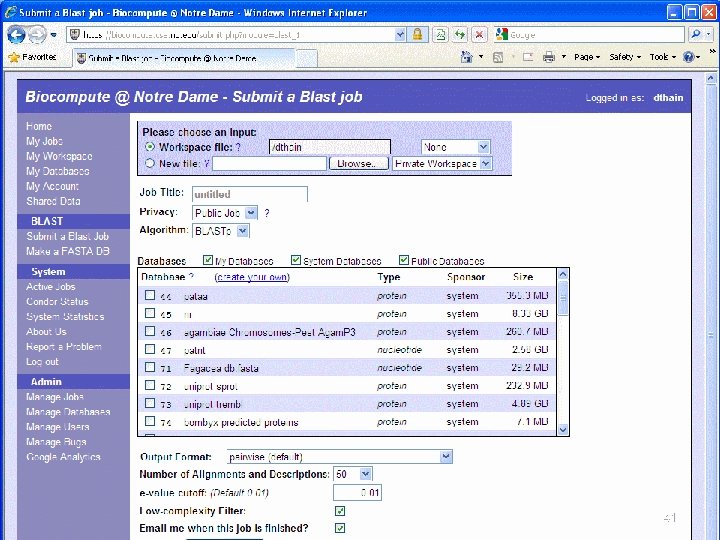
Task: Open the Favorites star button
Action: coord(32,57)
